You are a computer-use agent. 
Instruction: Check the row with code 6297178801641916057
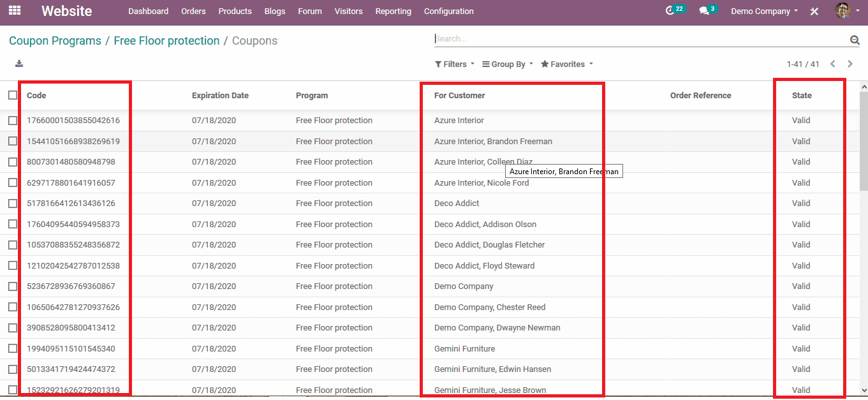[x=13, y=182]
